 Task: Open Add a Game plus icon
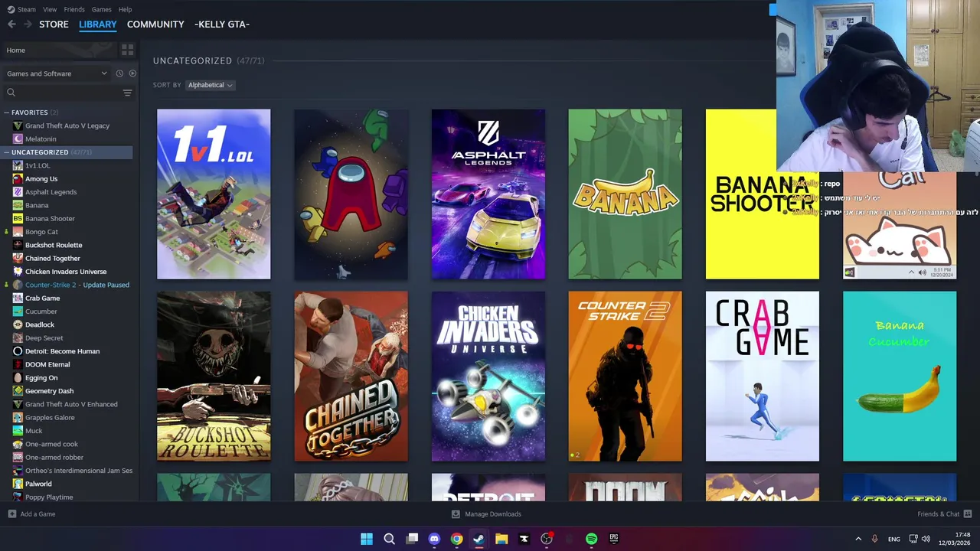click(11, 514)
